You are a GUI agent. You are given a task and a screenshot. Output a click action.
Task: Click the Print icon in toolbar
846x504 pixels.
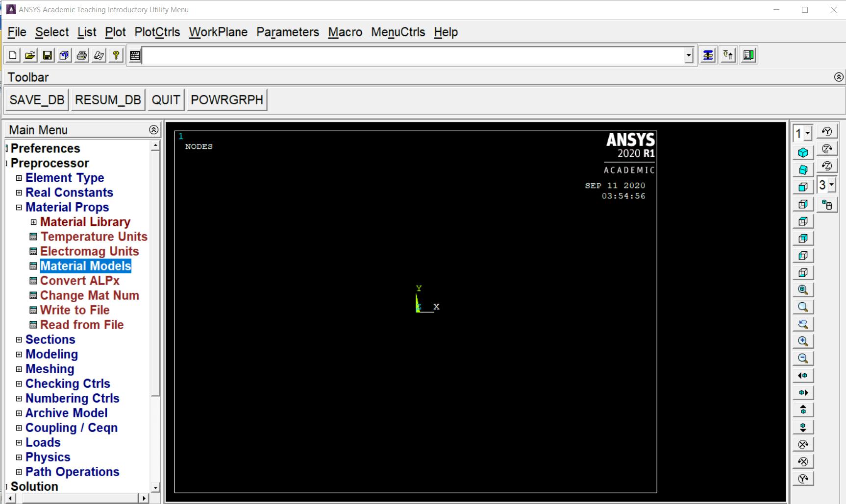coord(81,55)
